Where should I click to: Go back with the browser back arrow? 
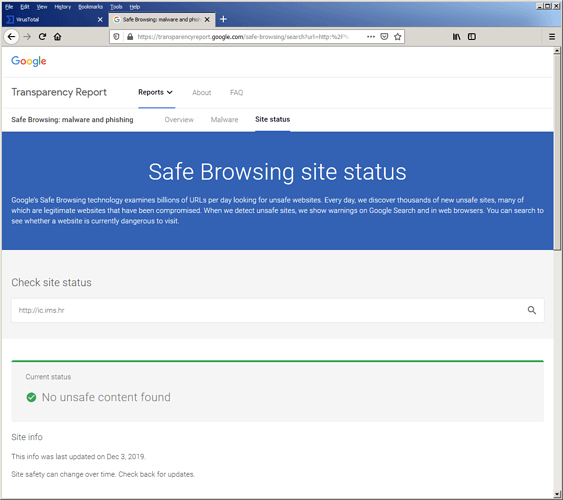tap(11, 37)
